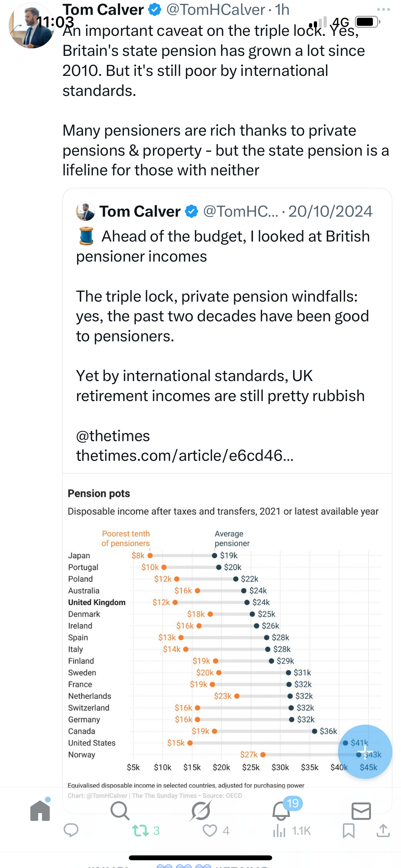Image resolution: width=401 pixels, height=868 pixels.
Task: Tap the @thetimes mention
Action: pos(113,436)
